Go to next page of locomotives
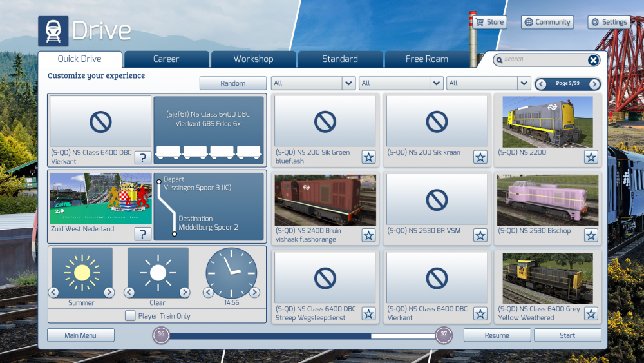Image resolution: width=644 pixels, height=363 pixels. coord(594,84)
